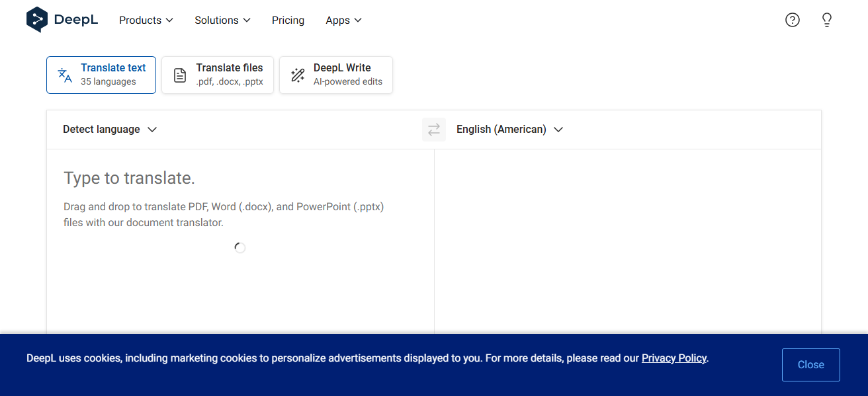This screenshot has height=396, width=868.
Task: Click the lightbulb tips icon
Action: [826, 20]
